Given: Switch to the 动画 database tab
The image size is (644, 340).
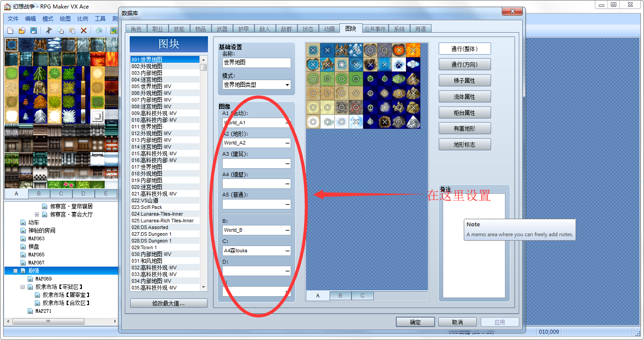Looking at the screenshot, I should click(329, 29).
